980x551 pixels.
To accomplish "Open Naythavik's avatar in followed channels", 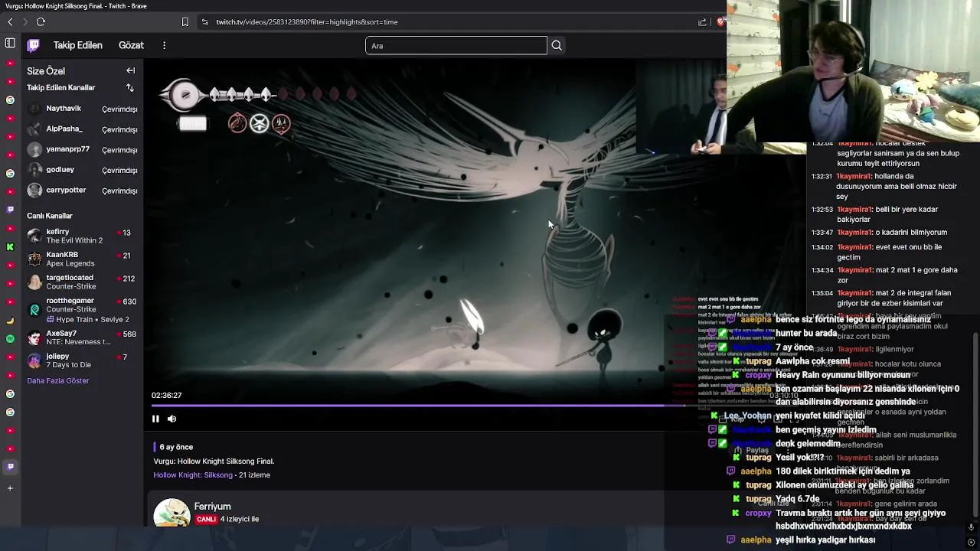I will click(34, 109).
